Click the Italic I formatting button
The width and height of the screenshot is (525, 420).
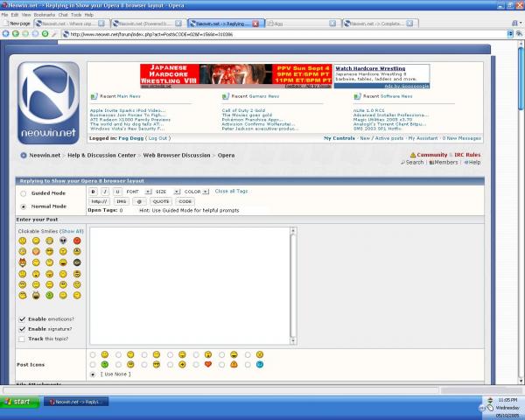coord(105,192)
